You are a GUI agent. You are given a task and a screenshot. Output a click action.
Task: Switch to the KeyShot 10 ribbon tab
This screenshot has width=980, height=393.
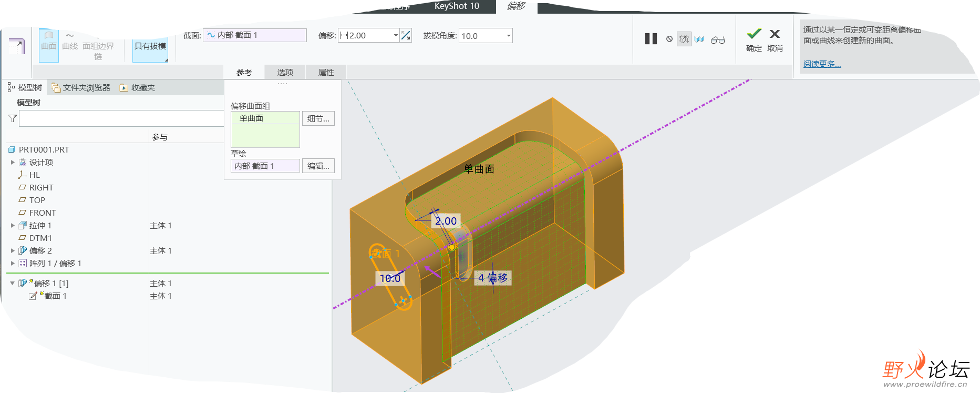coord(457,6)
